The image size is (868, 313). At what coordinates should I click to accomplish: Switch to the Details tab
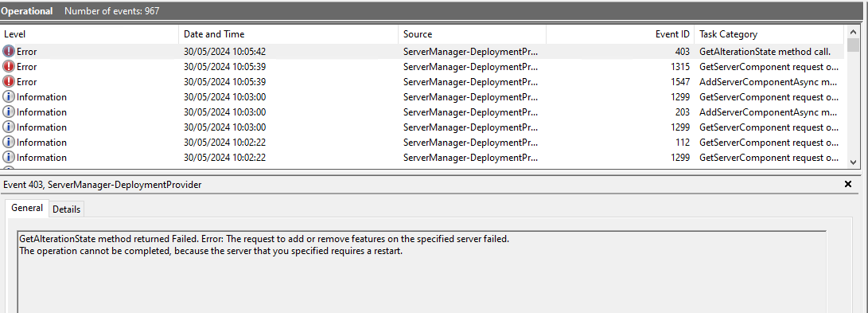(66, 209)
